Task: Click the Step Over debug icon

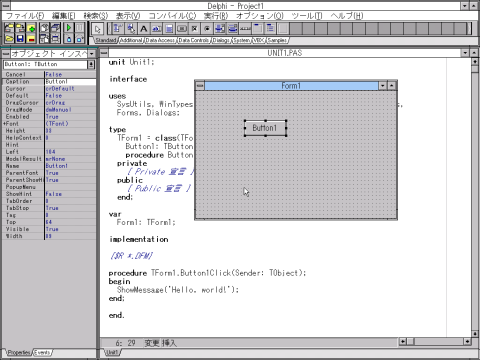Action: [x=80, y=39]
